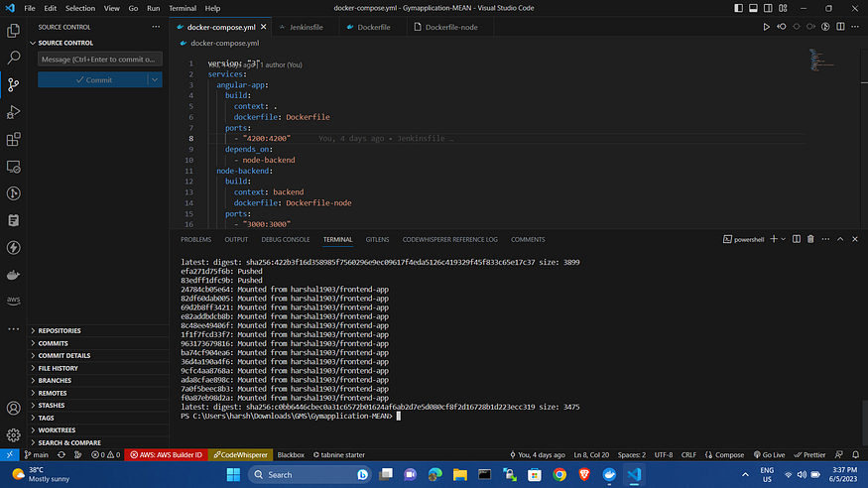Open the AWS Toolkit view
Viewport: 868px width, 488px height.
(x=13, y=301)
